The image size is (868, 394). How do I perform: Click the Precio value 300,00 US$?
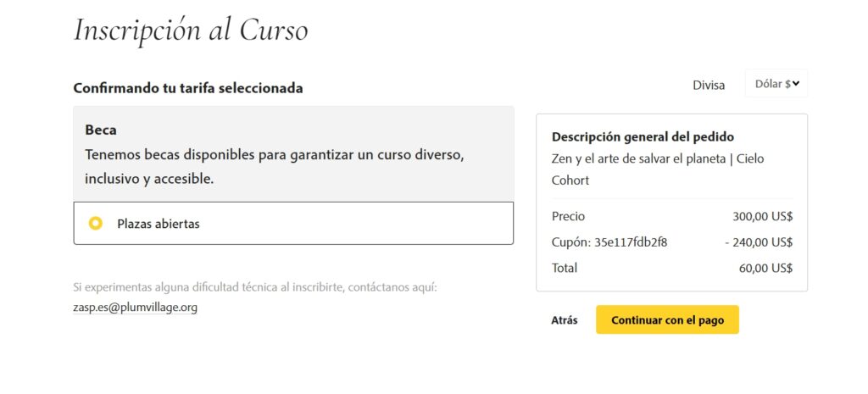[x=763, y=216]
